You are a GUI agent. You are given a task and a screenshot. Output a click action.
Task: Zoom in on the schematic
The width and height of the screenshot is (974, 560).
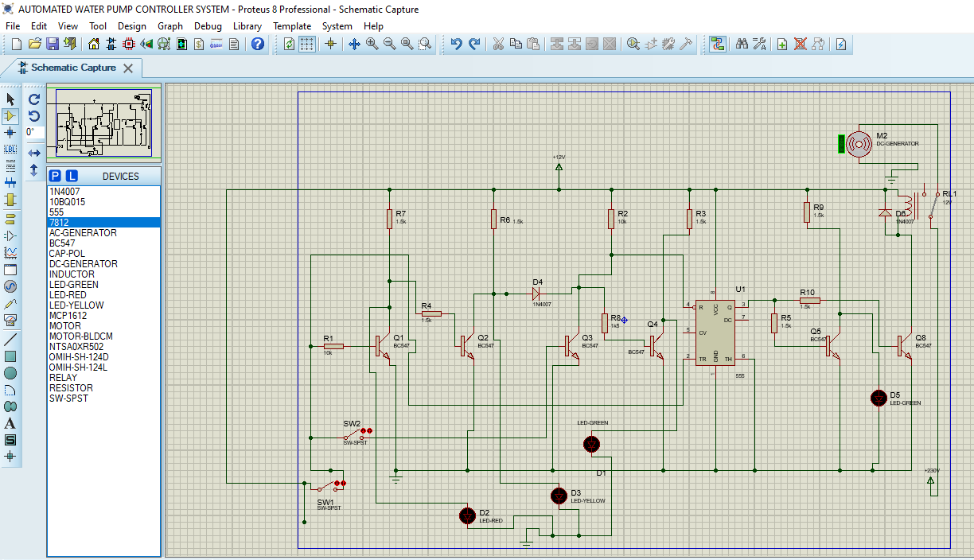[x=371, y=44]
